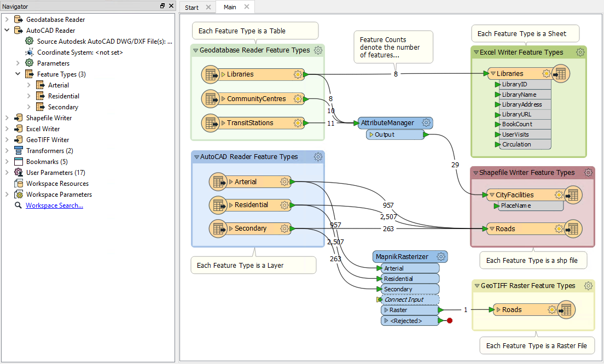604x364 pixels.
Task: Open Libraries reader feature type gear
Action: [298, 74]
